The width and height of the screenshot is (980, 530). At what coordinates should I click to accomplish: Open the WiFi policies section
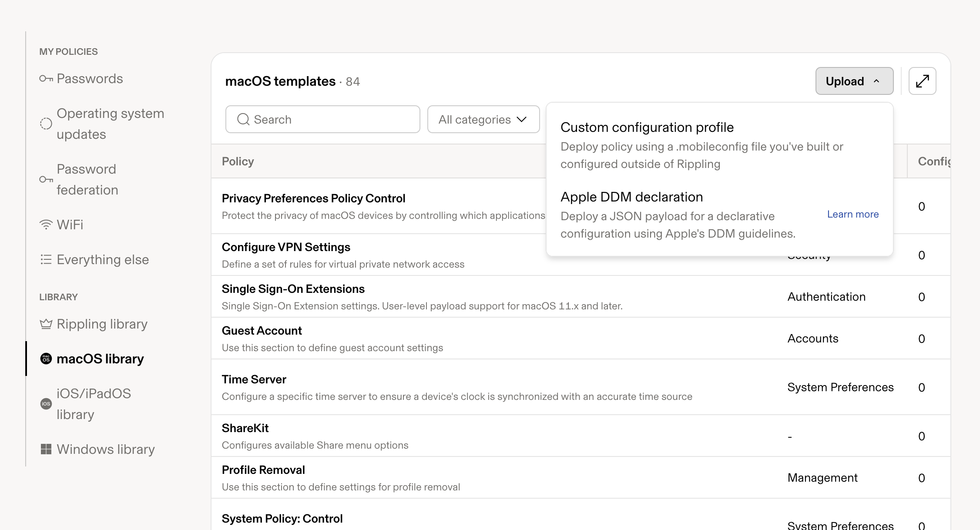(70, 225)
